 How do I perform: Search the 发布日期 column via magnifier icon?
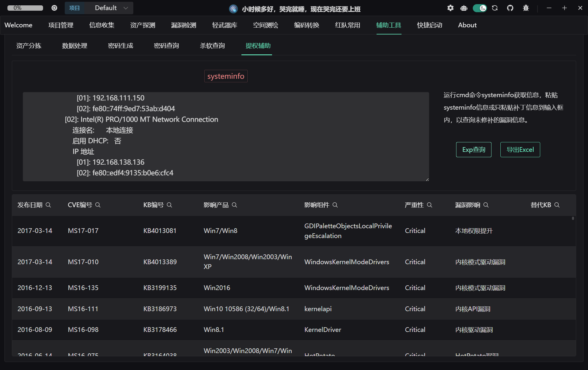[x=48, y=205]
